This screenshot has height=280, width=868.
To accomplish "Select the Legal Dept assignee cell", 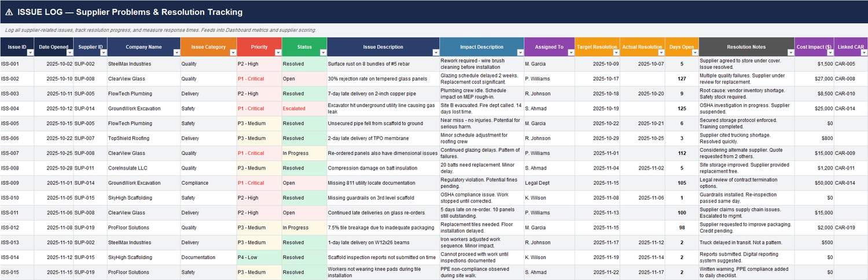I will tap(549, 183).
